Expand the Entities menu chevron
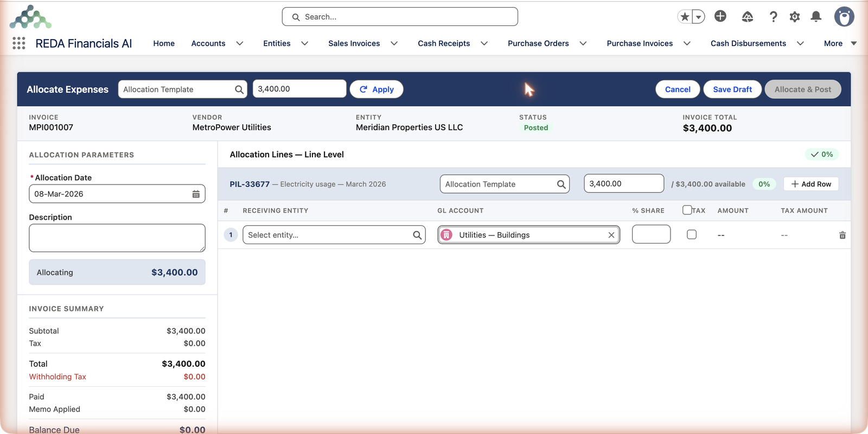This screenshot has height=434, width=868. [305, 43]
